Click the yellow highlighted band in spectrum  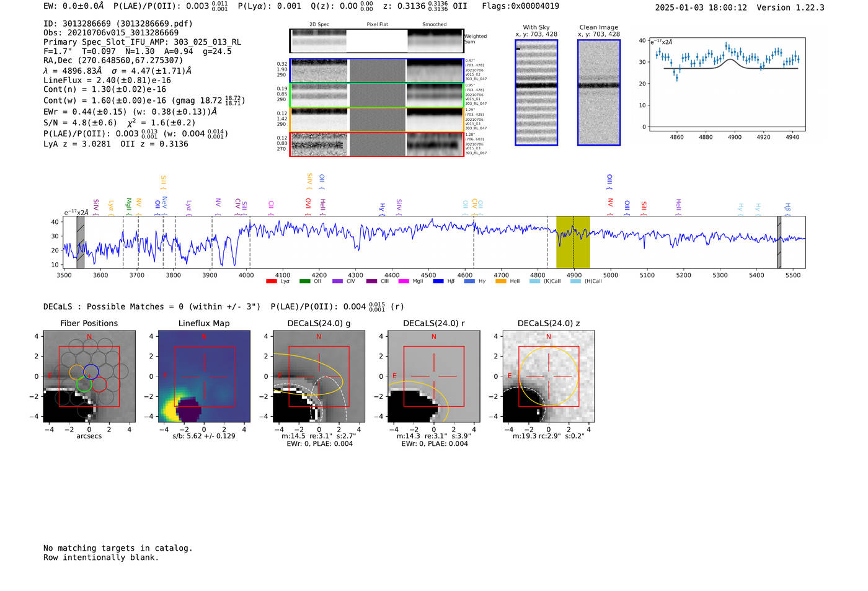point(573,242)
